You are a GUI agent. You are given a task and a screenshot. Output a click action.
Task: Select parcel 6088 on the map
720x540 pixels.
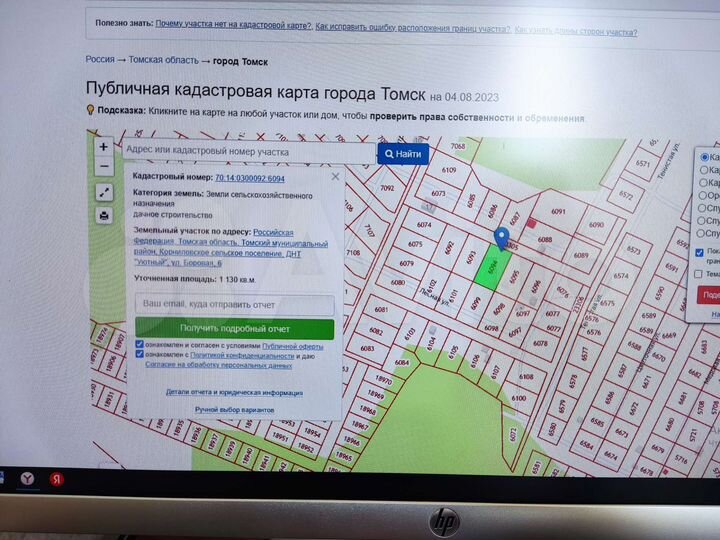pyautogui.click(x=545, y=240)
